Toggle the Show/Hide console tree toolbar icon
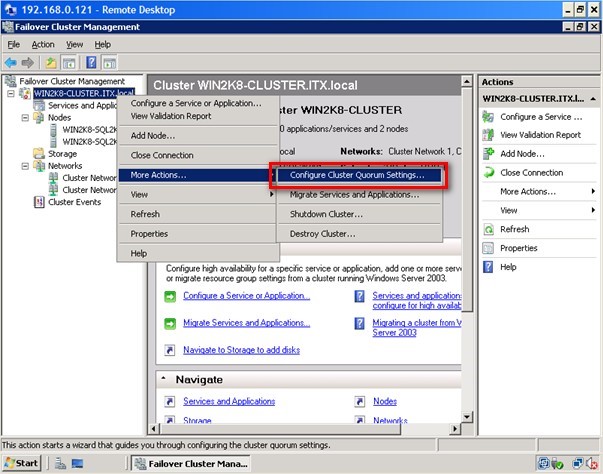The width and height of the screenshot is (603, 474). [x=69, y=62]
